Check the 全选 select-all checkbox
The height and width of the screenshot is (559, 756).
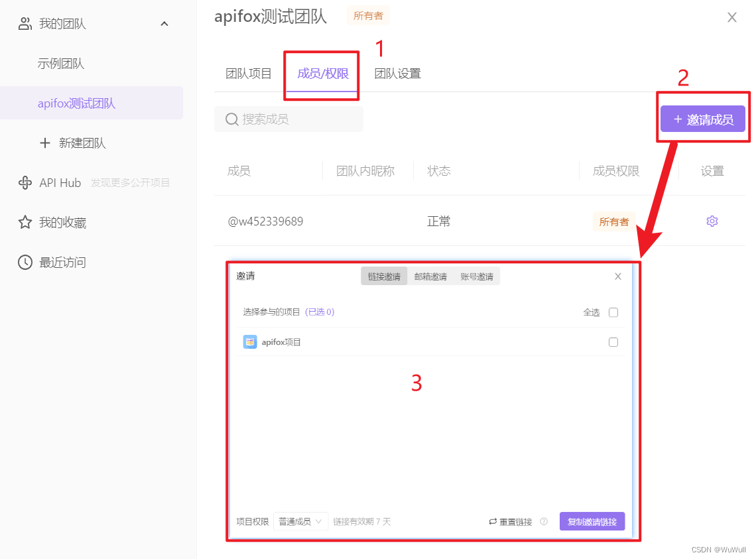613,312
